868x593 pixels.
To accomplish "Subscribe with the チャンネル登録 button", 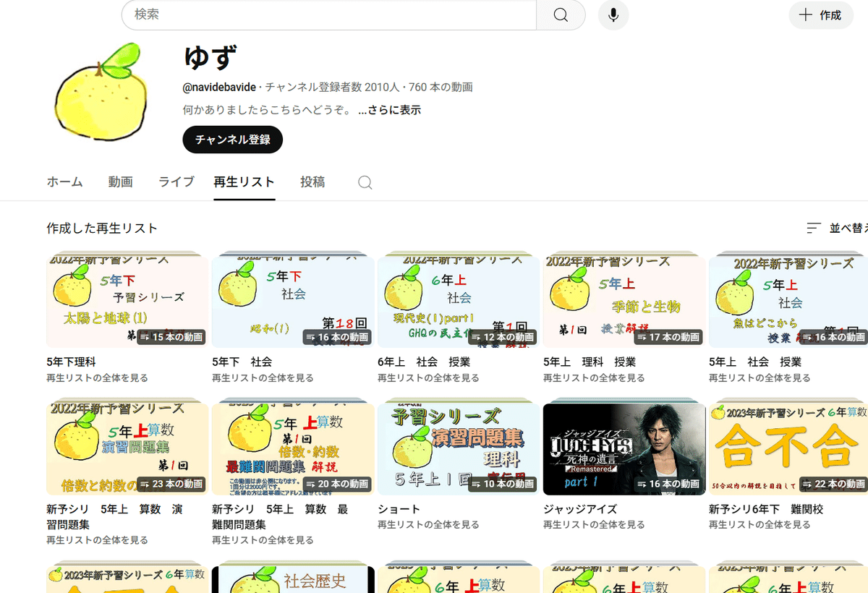I will coord(232,140).
